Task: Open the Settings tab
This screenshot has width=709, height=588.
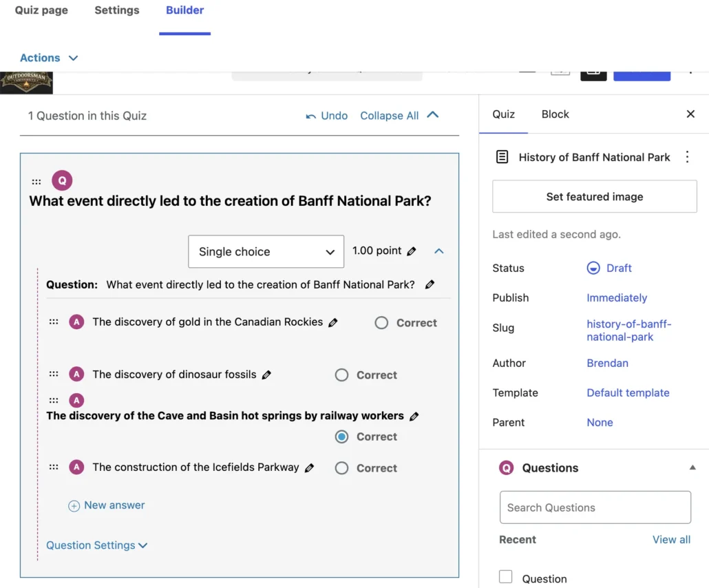Action: point(116,10)
